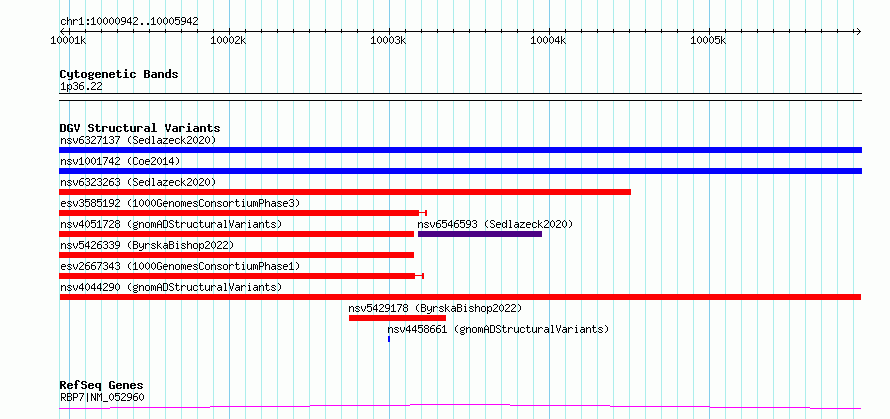The height and width of the screenshot is (419, 890).
Task: Select the red bar under esv3585192
Action: point(243,213)
